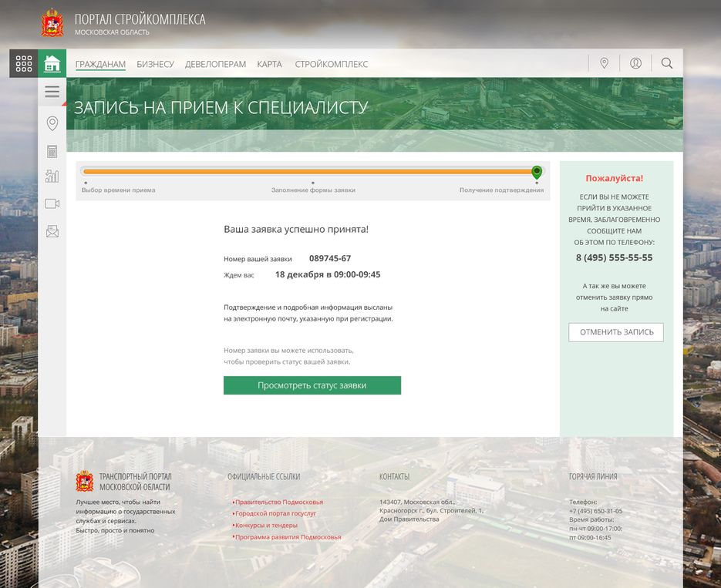Open the mail envelope sidebar icon
Screen dimensions: 721x588
click(x=52, y=231)
